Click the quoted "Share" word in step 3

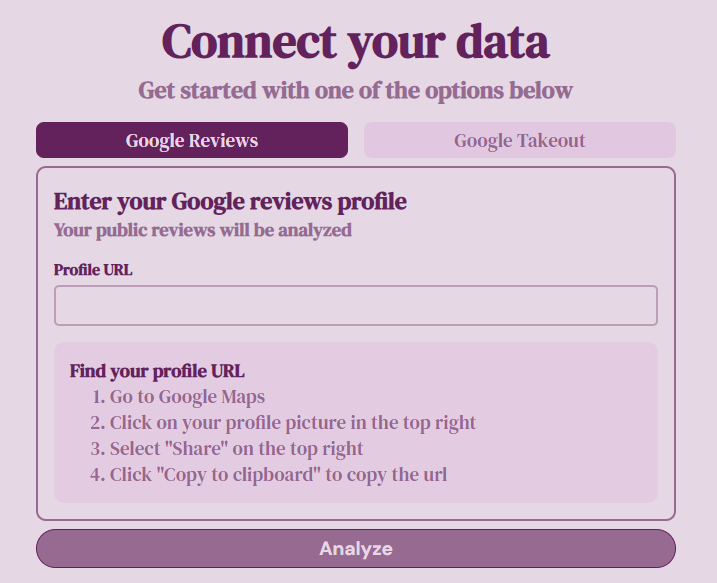point(199,449)
